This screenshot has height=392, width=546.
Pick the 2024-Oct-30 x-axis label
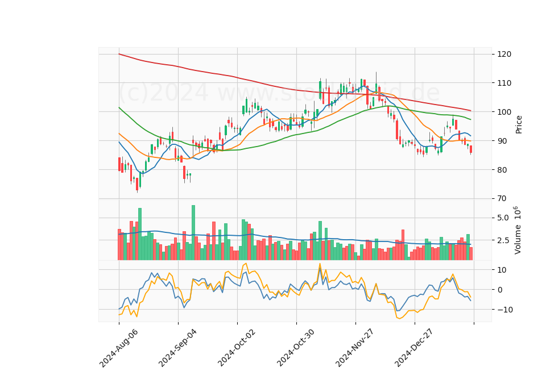(296, 348)
